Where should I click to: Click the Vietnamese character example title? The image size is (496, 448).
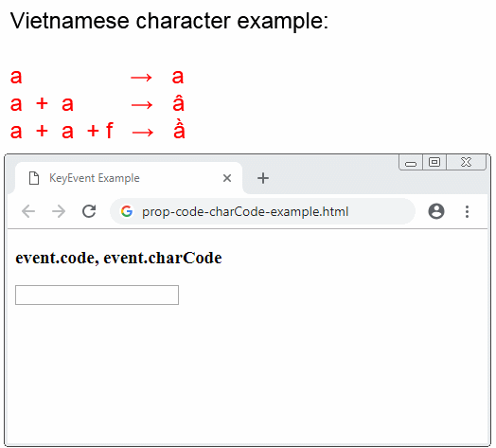point(169,21)
